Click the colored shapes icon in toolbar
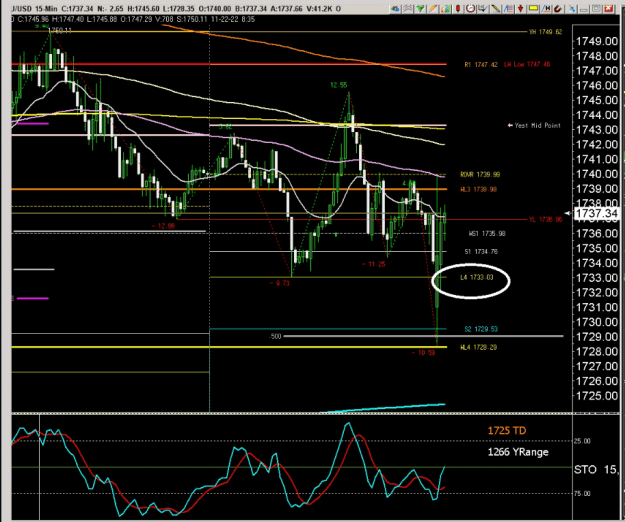The height and width of the screenshot is (522, 625). pyautogui.click(x=395, y=8)
